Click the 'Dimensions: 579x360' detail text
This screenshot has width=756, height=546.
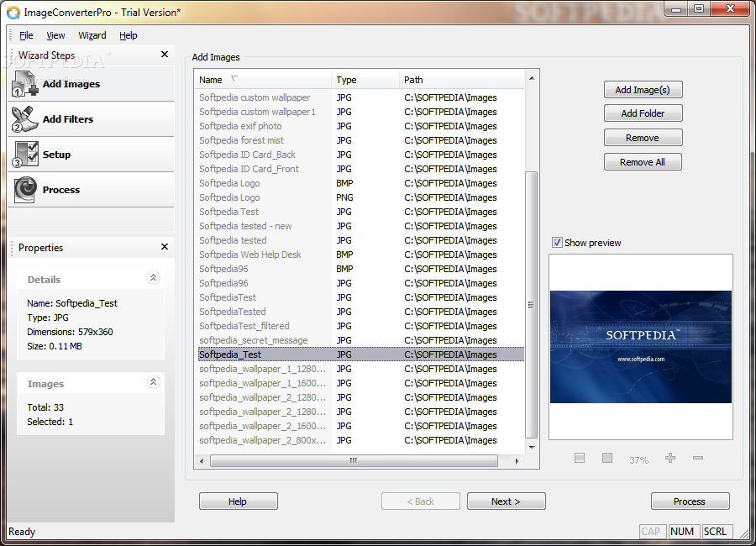click(x=70, y=332)
